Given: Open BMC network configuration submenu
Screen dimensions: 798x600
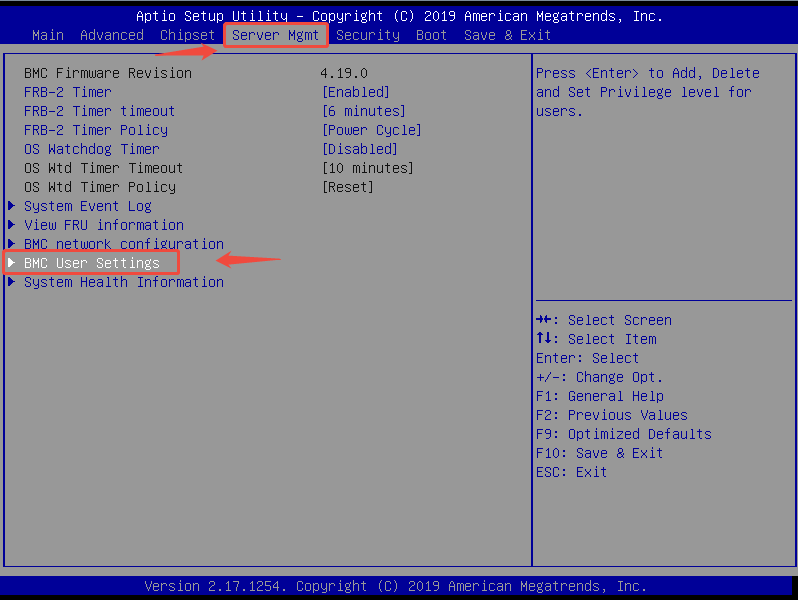Looking at the screenshot, I should coord(124,244).
